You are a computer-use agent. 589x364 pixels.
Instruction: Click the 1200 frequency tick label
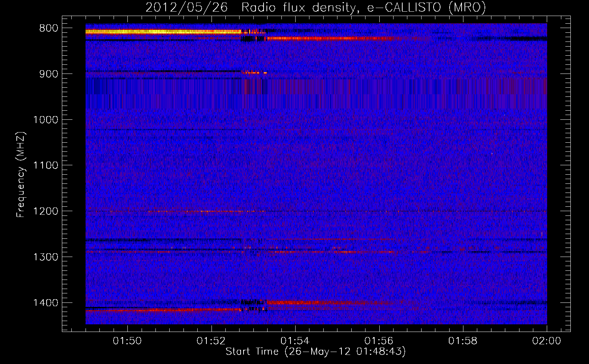coord(46,211)
